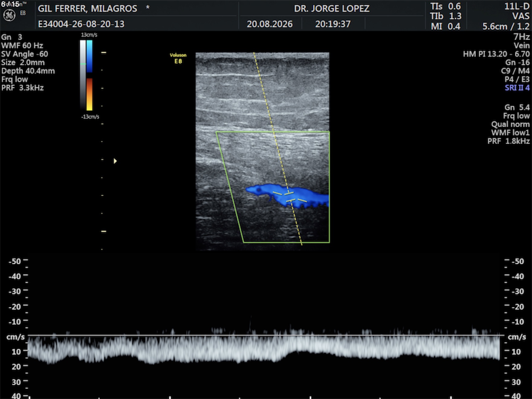Select the SV Angle -60 parameter
This screenshot has height=399, width=532.
coord(24,54)
